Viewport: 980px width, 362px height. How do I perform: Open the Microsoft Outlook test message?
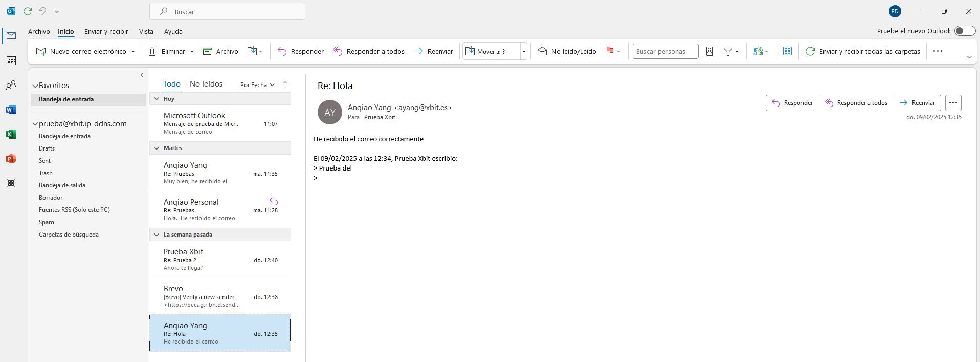(220, 123)
